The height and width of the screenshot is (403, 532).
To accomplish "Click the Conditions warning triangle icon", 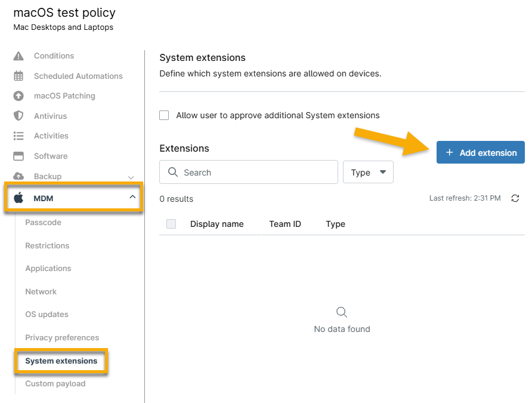I will [18, 56].
